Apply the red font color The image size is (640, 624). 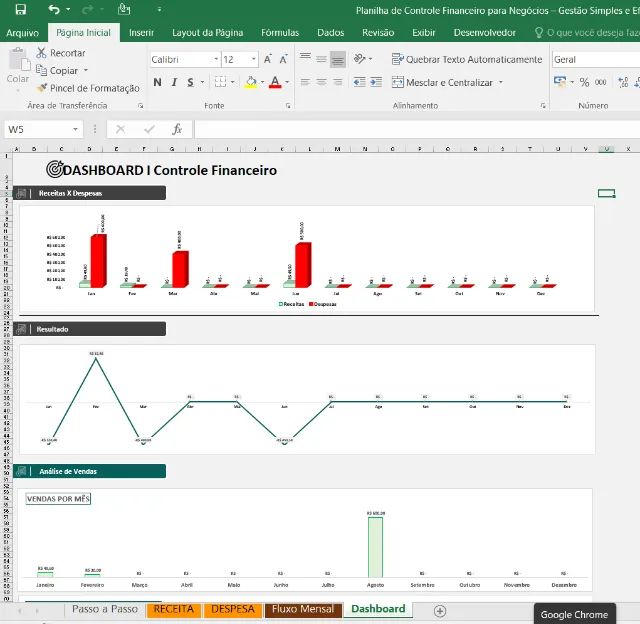[x=276, y=82]
